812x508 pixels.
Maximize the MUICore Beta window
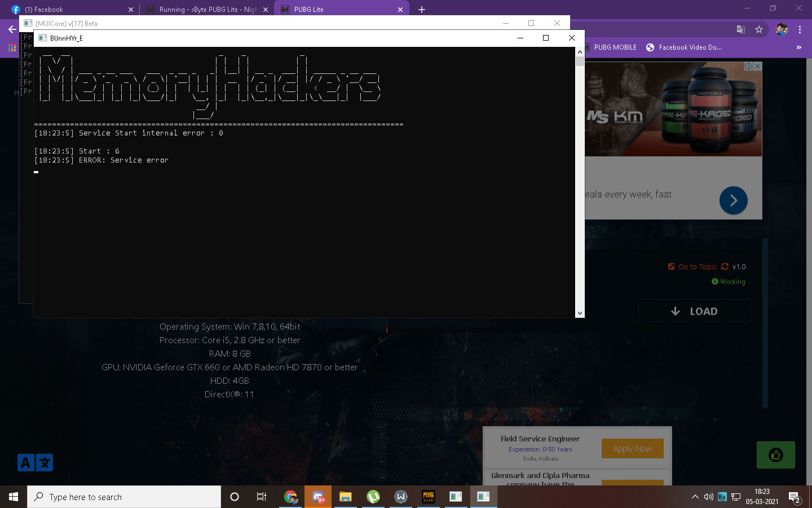531,23
